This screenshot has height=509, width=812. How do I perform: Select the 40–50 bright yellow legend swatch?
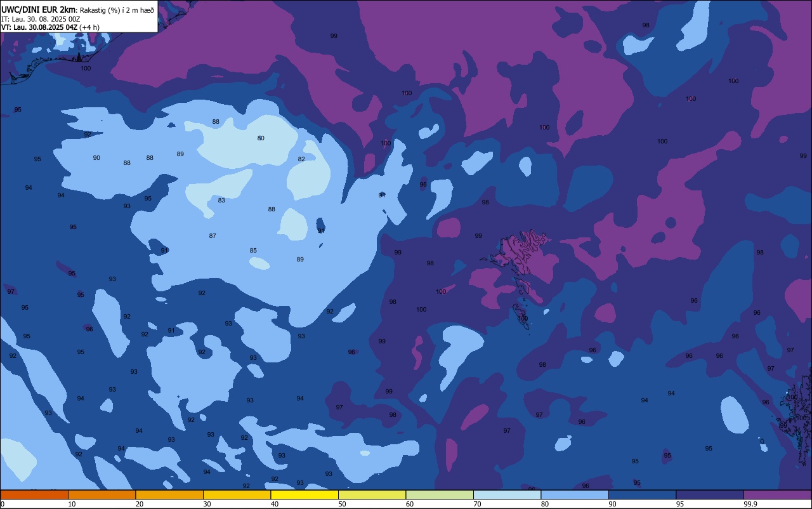pos(304,494)
